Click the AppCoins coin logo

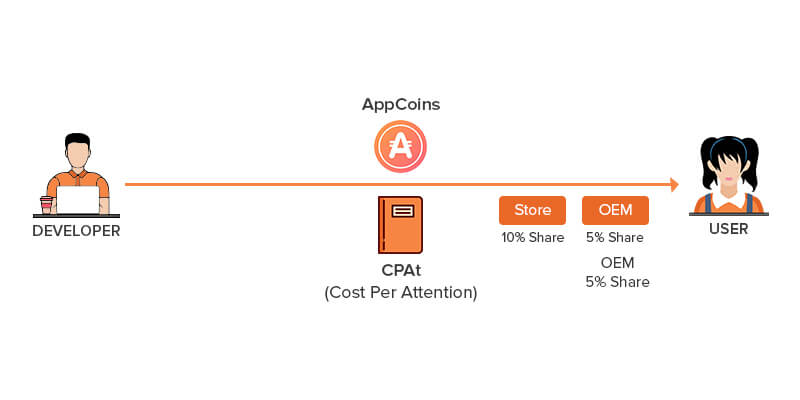tap(400, 148)
